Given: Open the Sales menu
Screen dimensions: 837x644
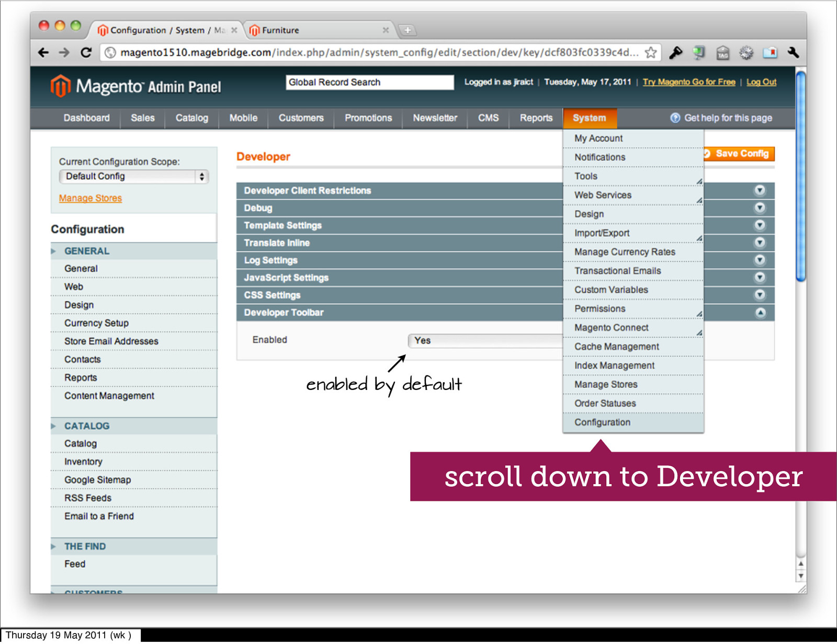Looking at the screenshot, I should click(143, 118).
